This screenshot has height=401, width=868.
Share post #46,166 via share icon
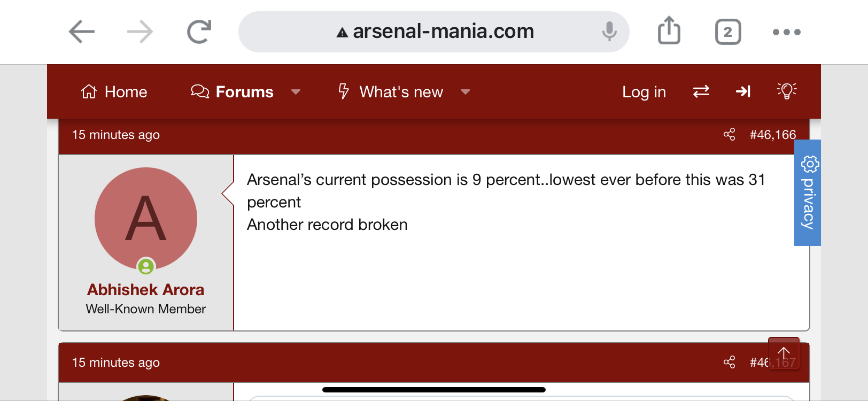pos(729,135)
